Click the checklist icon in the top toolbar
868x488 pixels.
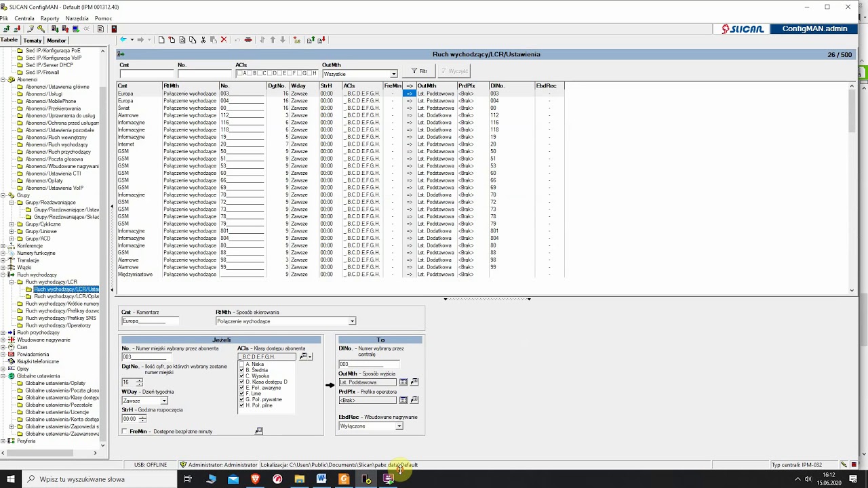tap(100, 28)
